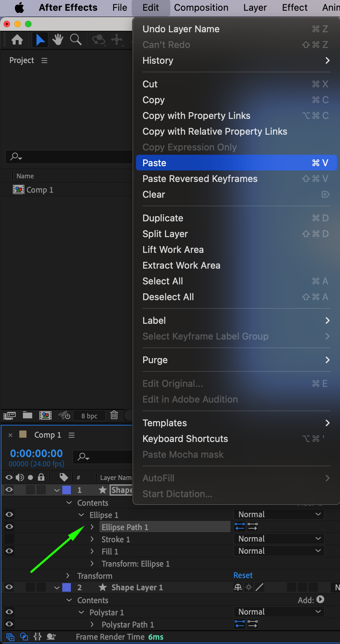
Task: Select the Hand tool
Action: [x=58, y=39]
